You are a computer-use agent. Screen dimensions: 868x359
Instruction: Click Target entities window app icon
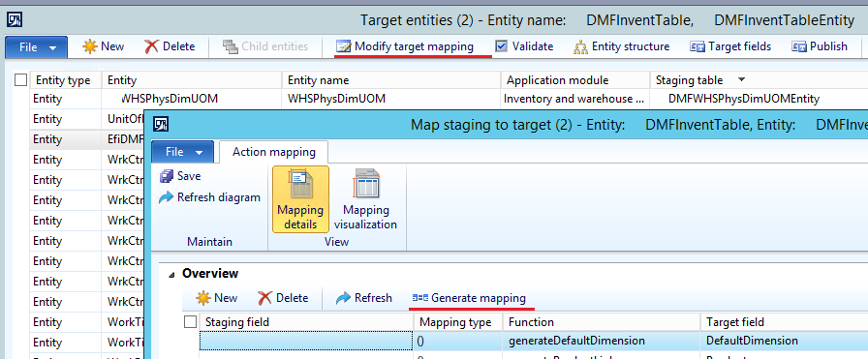[x=14, y=20]
